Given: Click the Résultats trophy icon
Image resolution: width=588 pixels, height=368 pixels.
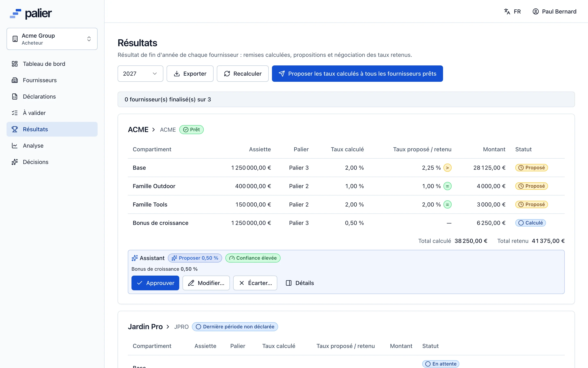Looking at the screenshot, I should pos(14,129).
